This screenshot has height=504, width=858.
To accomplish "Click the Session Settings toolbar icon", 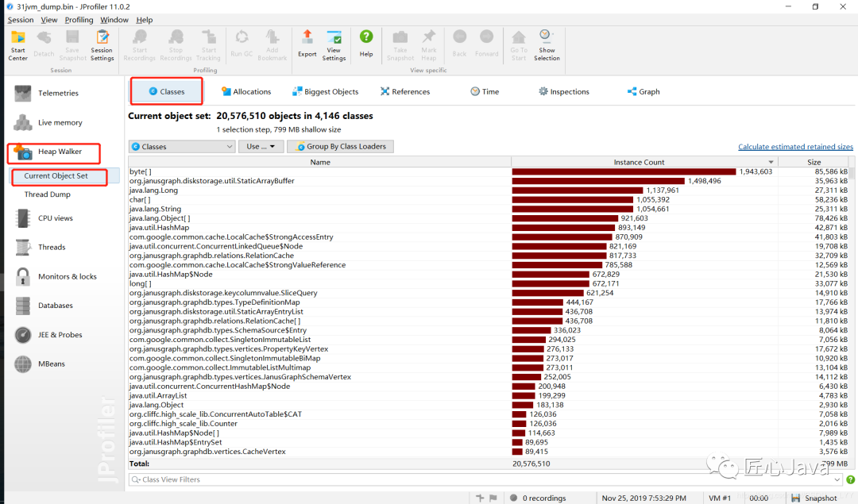I will (102, 45).
